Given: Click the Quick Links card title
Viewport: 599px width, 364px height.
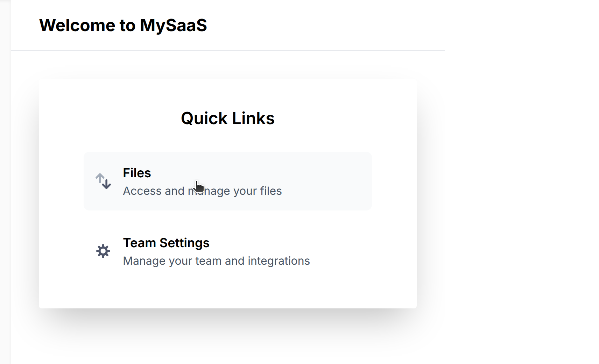Looking at the screenshot, I should [227, 118].
